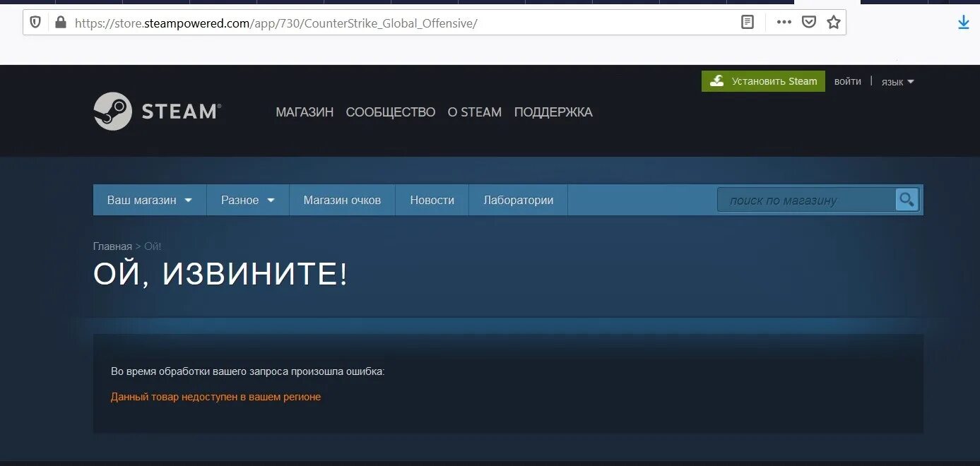The width and height of the screenshot is (980, 466).
Task: Open the МАГАЗИН menu
Action: (x=305, y=112)
